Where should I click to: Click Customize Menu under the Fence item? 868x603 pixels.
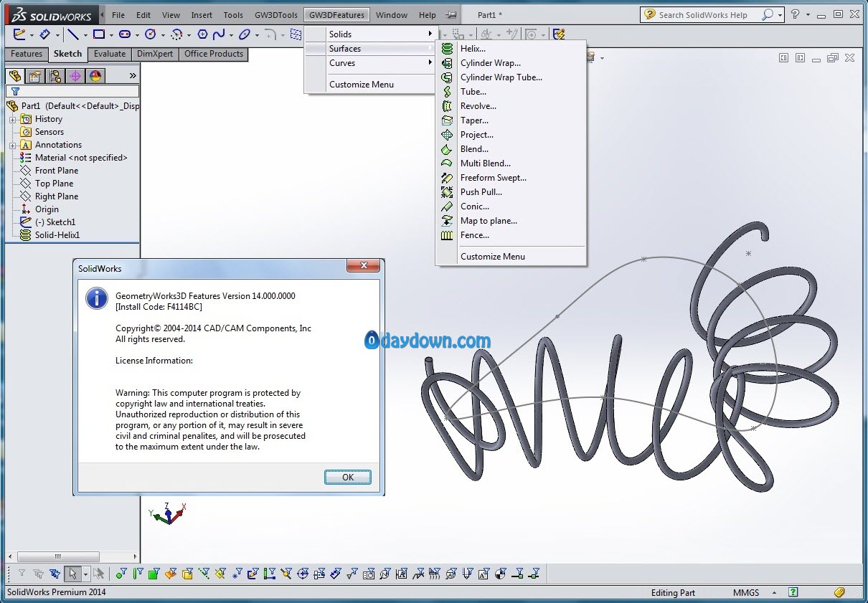[493, 257]
